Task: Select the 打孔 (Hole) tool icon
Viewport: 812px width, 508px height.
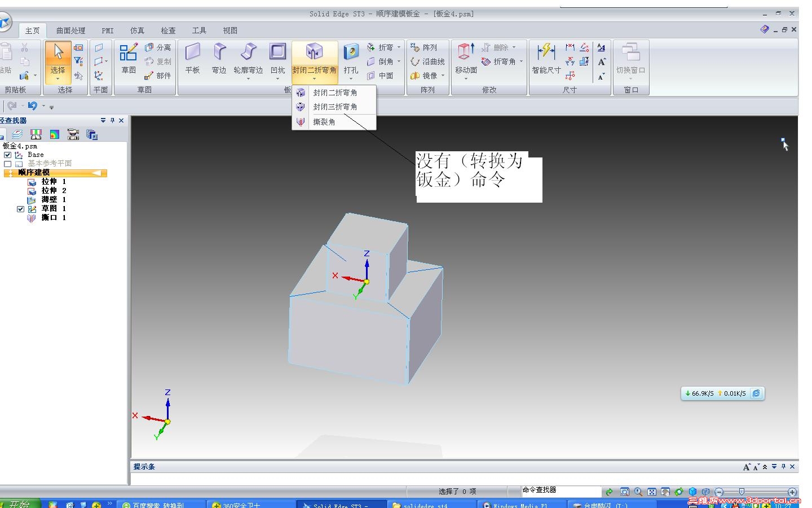Action: [x=351, y=52]
